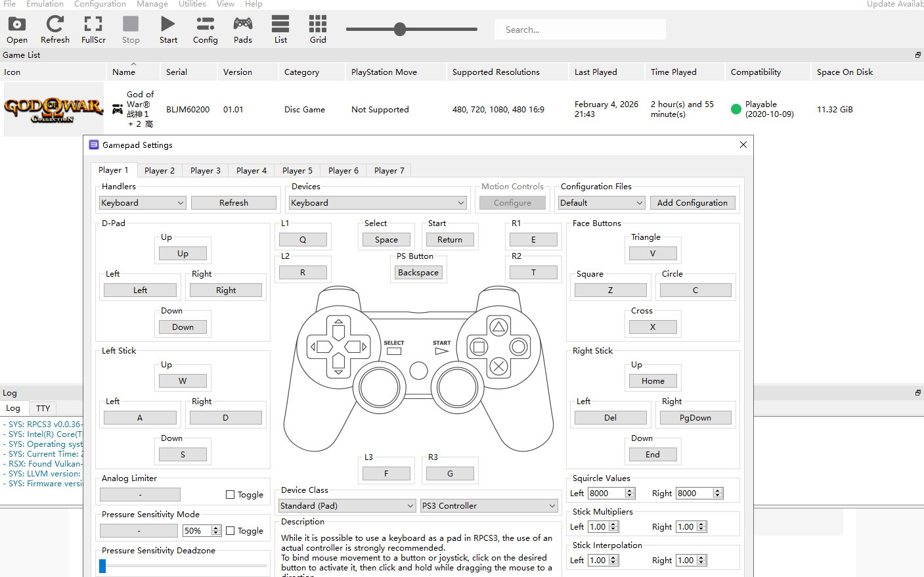Enable Pressure Sensitivity Mode Toggle checkbox
Viewport: 924px width, 577px height.
pyautogui.click(x=231, y=531)
